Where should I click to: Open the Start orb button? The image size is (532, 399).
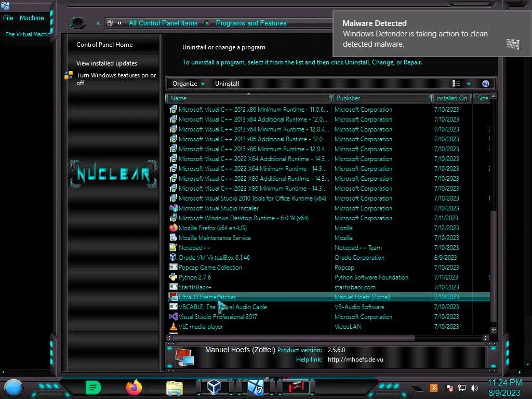pos(14,388)
